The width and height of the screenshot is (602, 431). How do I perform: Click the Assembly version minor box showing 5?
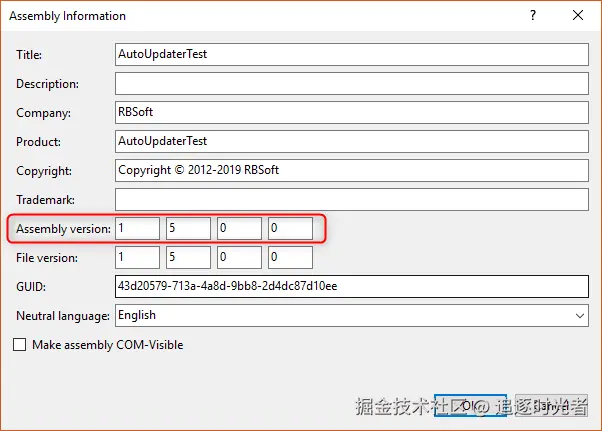click(188, 229)
